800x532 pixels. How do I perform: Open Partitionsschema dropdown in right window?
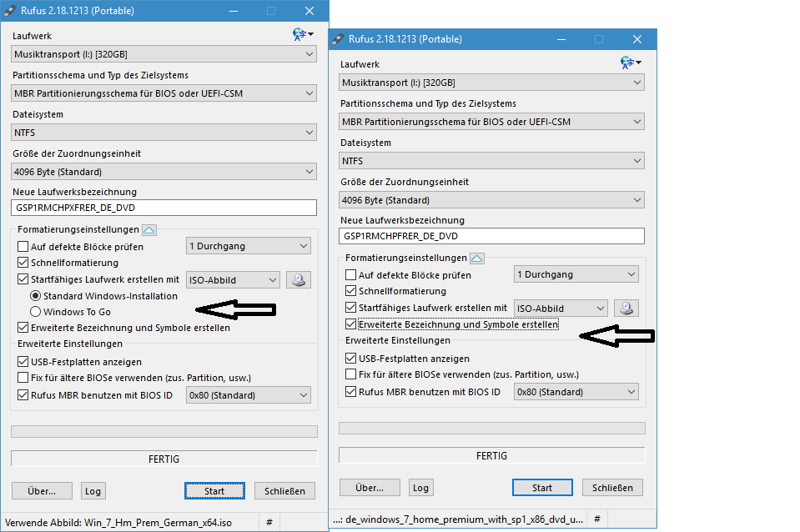[491, 122]
